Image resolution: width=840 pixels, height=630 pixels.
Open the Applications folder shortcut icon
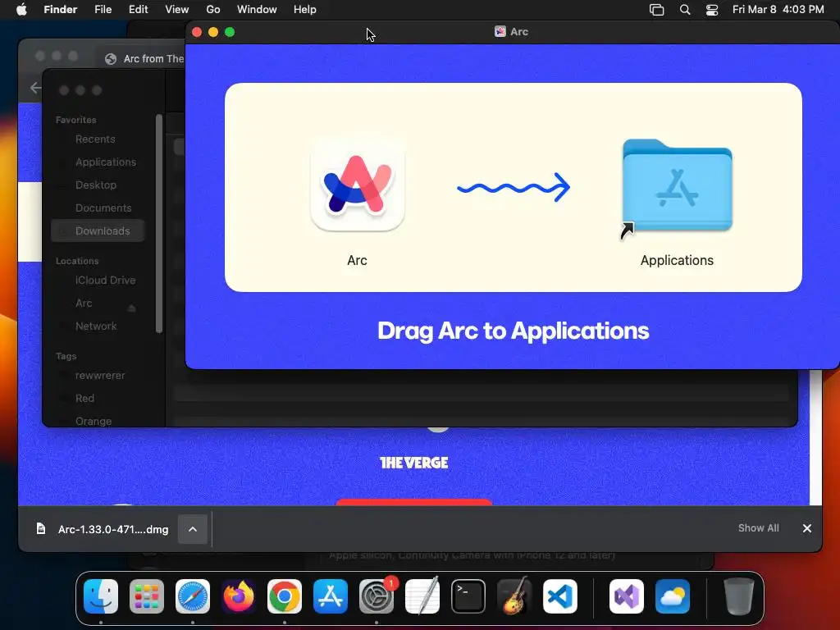click(x=677, y=186)
